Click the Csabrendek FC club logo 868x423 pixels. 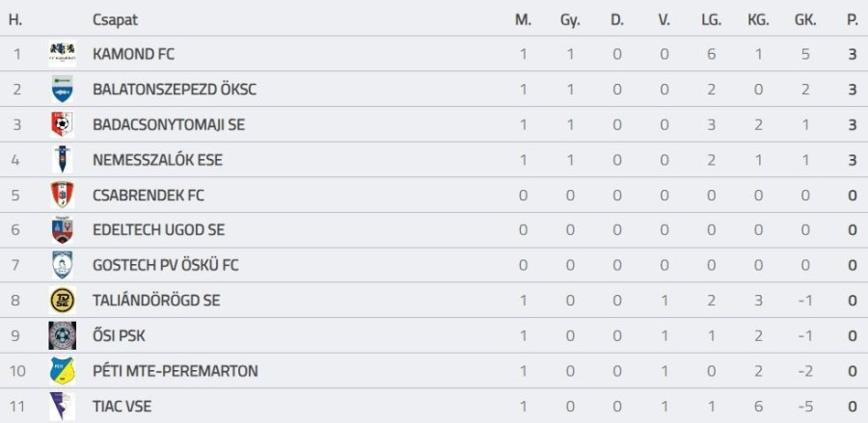[63, 195]
